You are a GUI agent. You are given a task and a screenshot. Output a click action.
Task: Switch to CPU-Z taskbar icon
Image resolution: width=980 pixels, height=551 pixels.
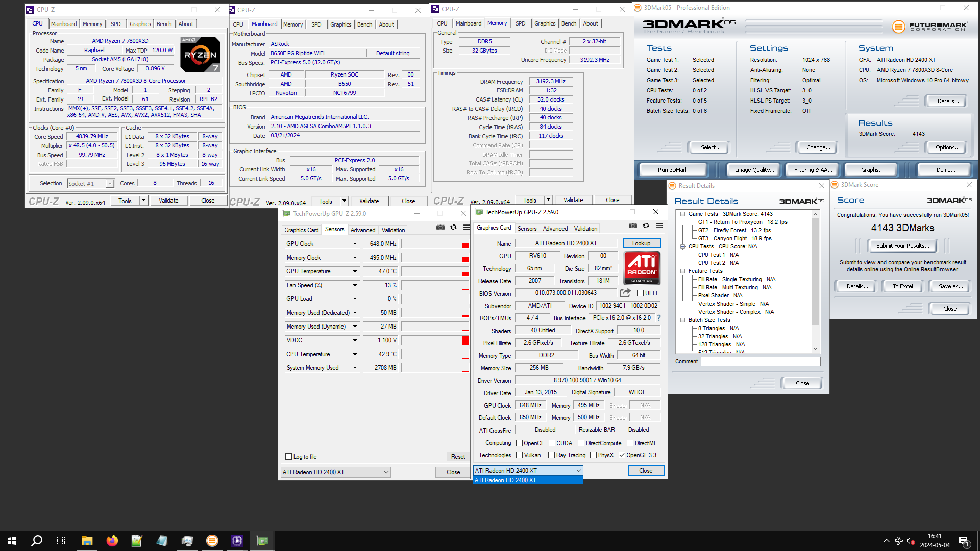(237, 541)
